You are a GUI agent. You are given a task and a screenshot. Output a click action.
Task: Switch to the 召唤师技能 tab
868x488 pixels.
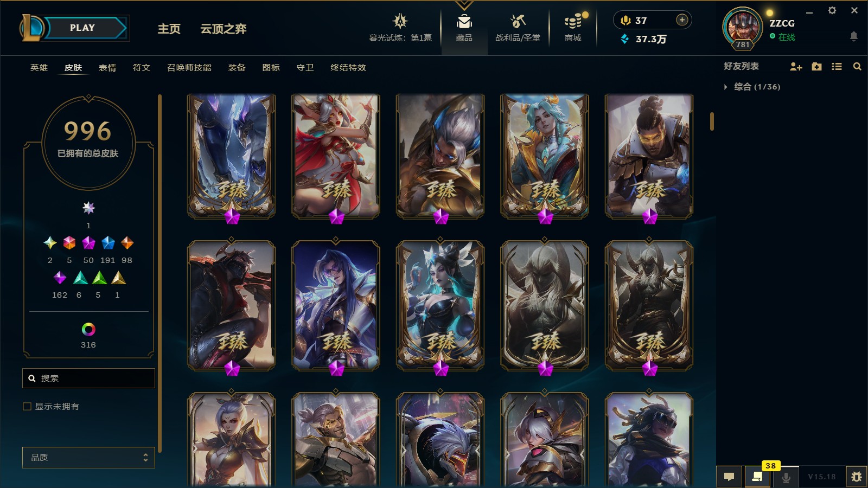coord(189,68)
